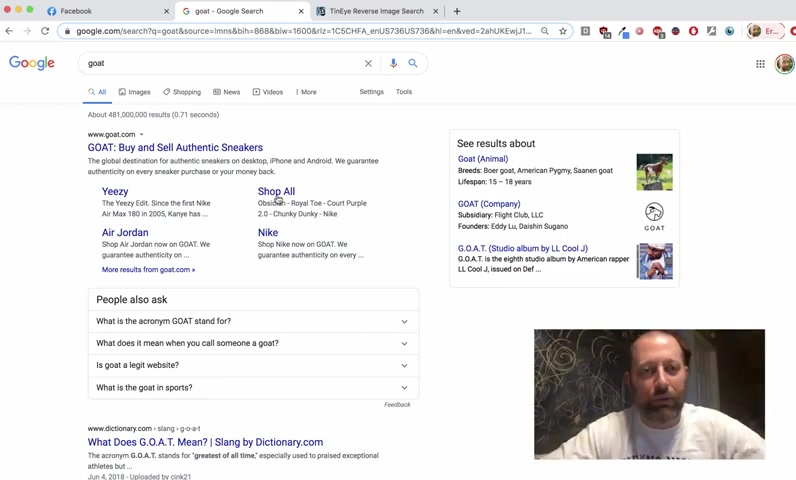Viewport: 796px width, 480px height.
Task: Close the goat - Google Search tab
Action: pyautogui.click(x=301, y=11)
